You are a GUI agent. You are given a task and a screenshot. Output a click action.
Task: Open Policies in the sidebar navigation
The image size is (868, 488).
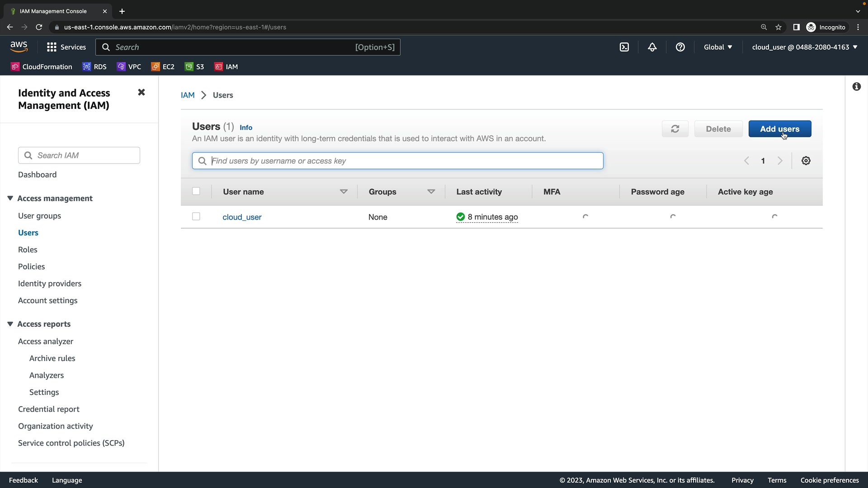pos(31,267)
